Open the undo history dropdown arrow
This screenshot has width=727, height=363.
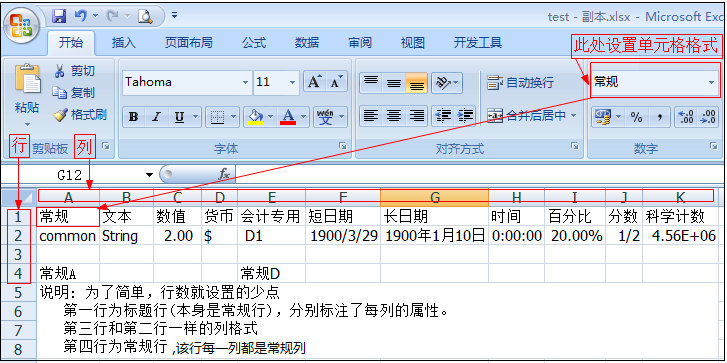point(96,16)
